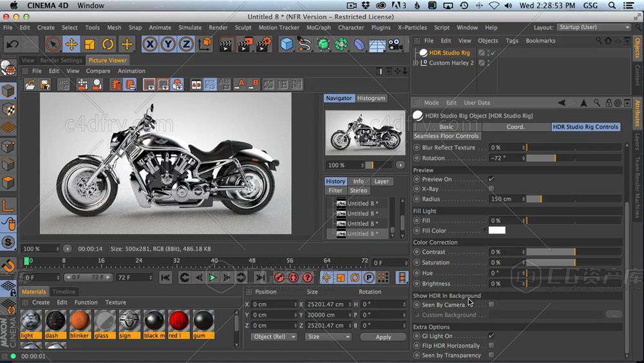Enable Seen by Transparency checkbox
This screenshot has height=363, width=644.
[x=491, y=355]
